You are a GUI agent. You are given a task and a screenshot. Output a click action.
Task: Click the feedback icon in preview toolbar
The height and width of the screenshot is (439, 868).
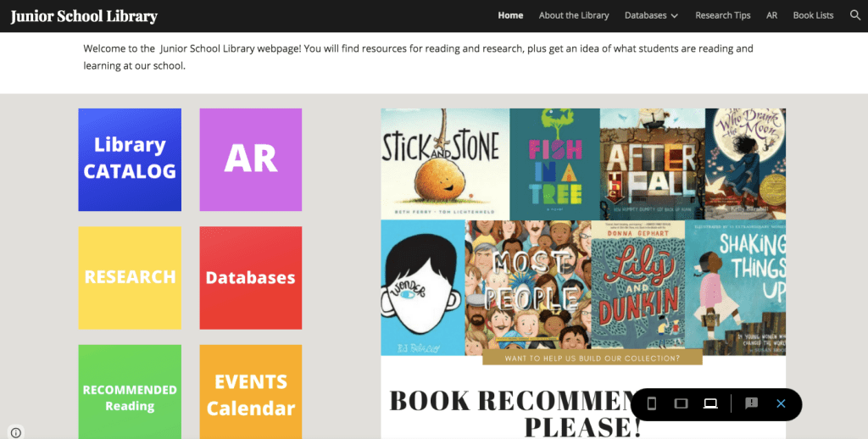pos(751,403)
